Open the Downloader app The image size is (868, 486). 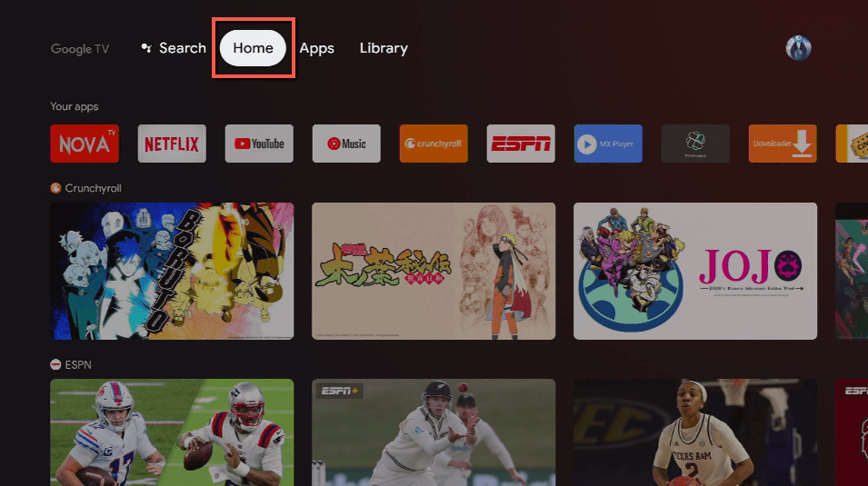[x=783, y=144]
